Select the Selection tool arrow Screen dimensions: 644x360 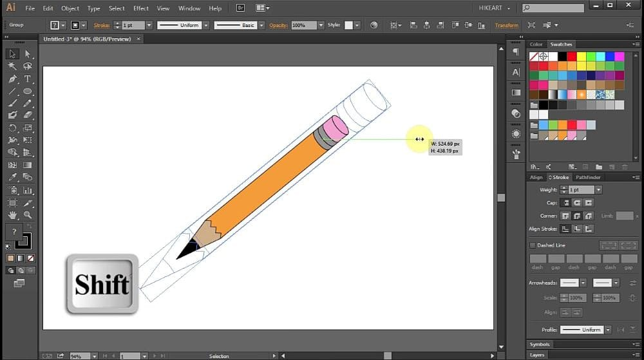(x=12, y=53)
